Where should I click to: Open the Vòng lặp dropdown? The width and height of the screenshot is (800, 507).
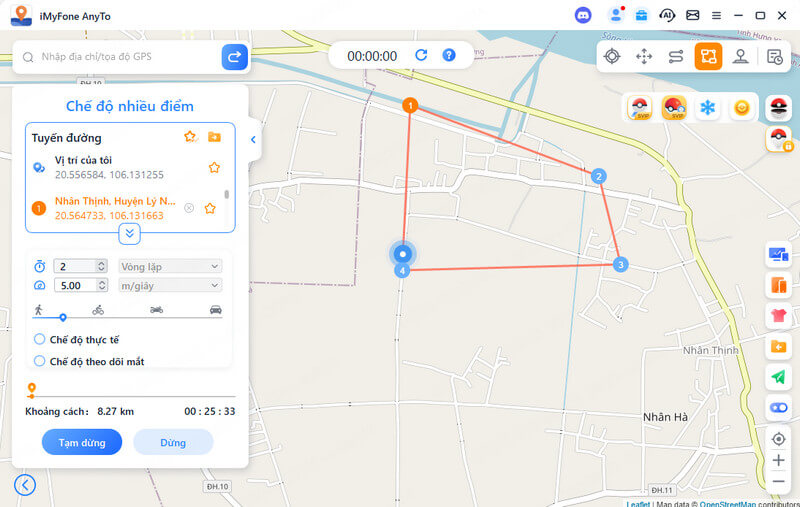(x=170, y=266)
